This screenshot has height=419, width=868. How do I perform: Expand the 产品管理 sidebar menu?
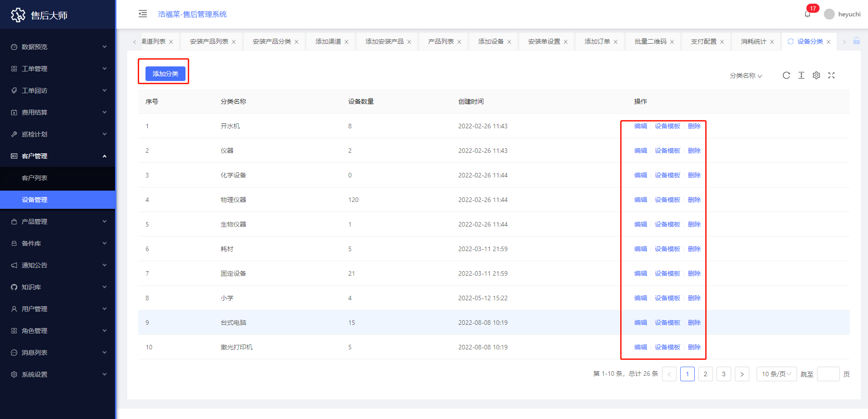(58, 222)
